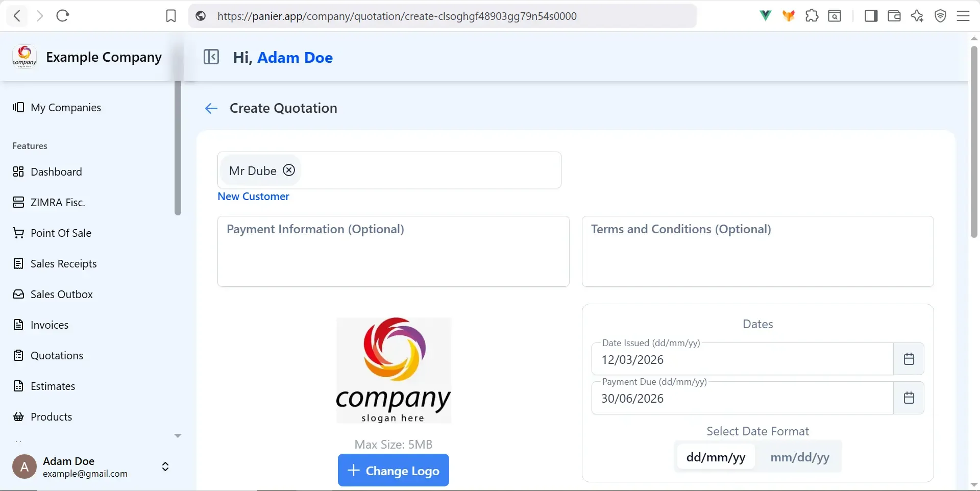Open the browser hamburger menu
Image resolution: width=980 pixels, height=491 pixels.
coord(963,16)
